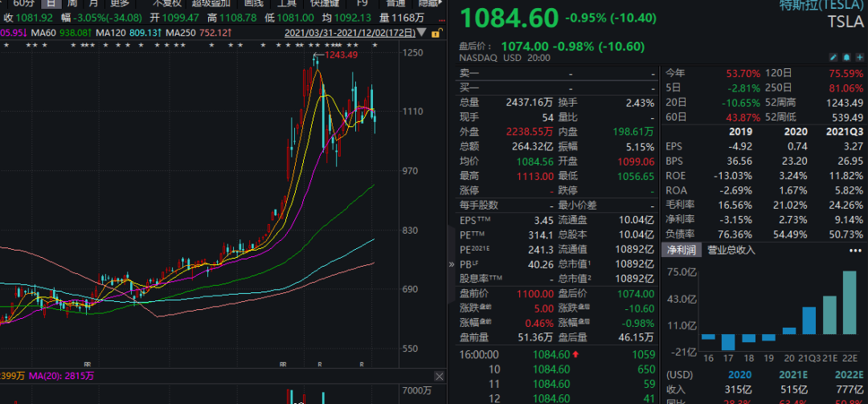The height and width of the screenshot is (404, 868).
Task: Switch to 营业总收入 tab
Action: (731, 250)
